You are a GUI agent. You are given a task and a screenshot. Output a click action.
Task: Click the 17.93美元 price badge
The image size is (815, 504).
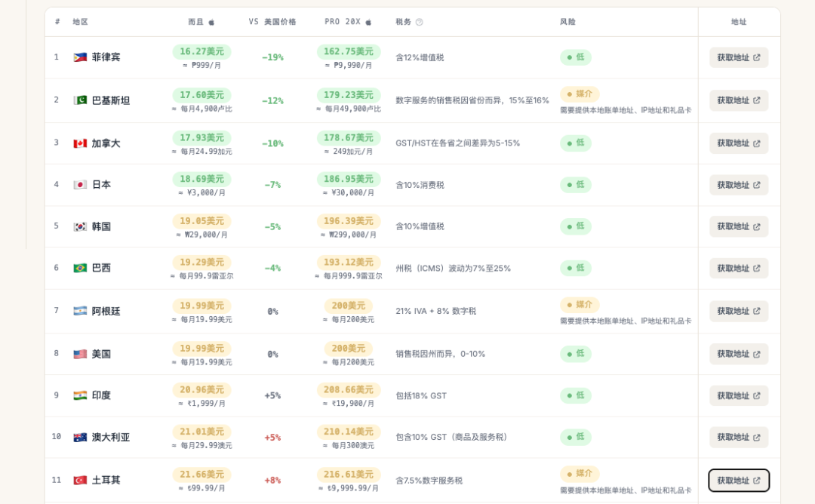pyautogui.click(x=201, y=137)
